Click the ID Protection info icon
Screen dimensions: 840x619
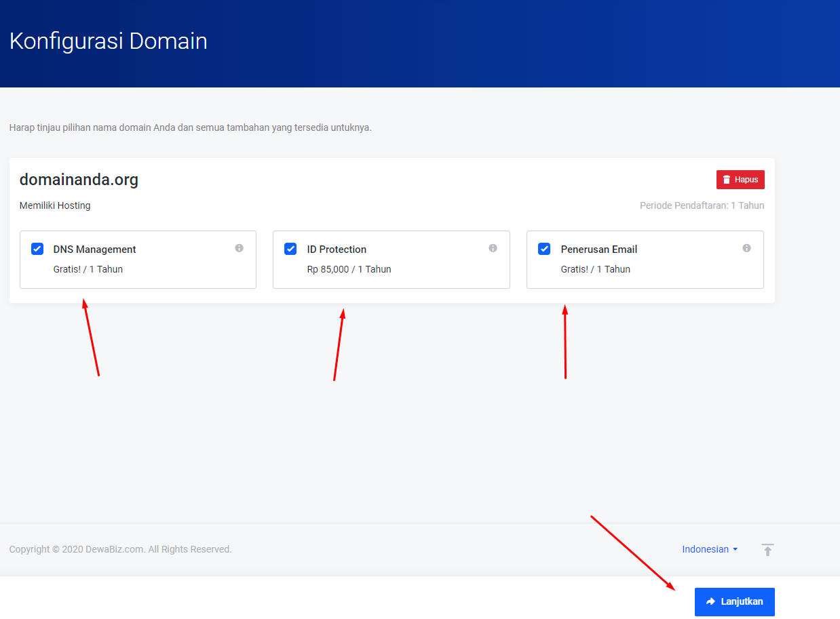(x=493, y=248)
